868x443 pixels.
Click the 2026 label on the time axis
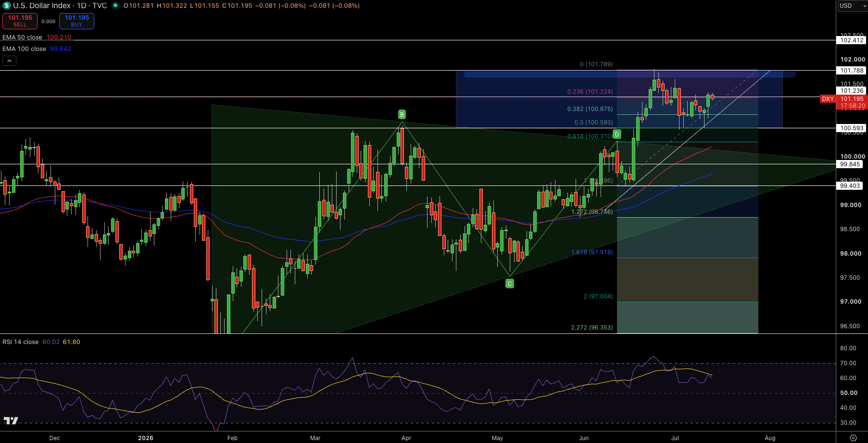tap(146, 438)
